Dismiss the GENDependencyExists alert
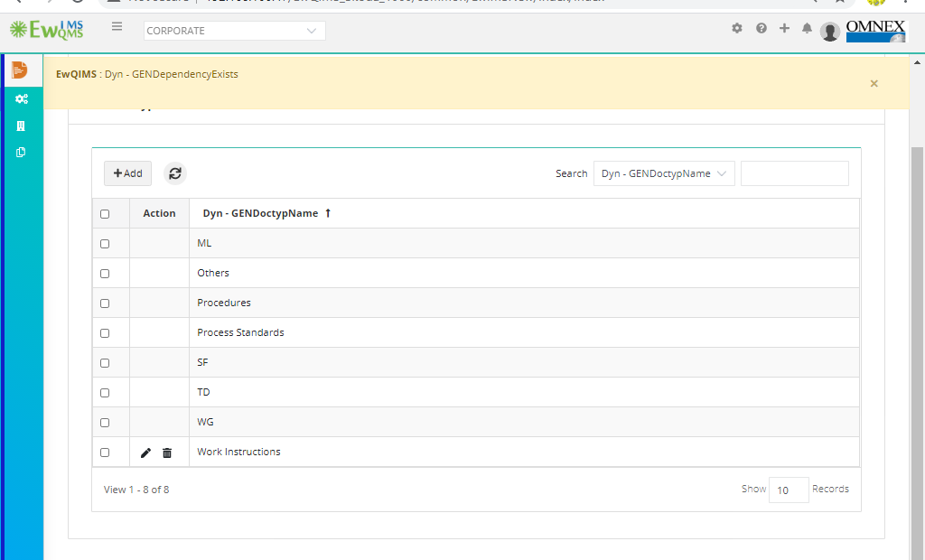Screen dimensions: 925x560 (874, 84)
